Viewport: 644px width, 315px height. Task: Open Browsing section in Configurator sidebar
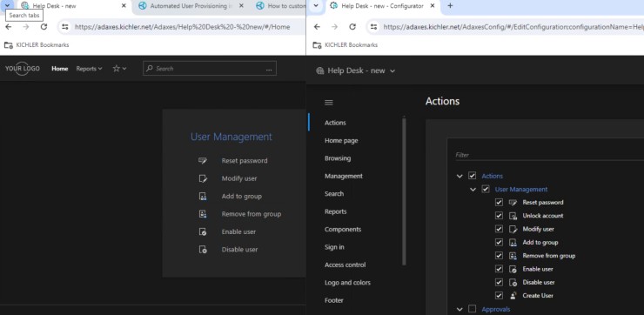(x=338, y=158)
